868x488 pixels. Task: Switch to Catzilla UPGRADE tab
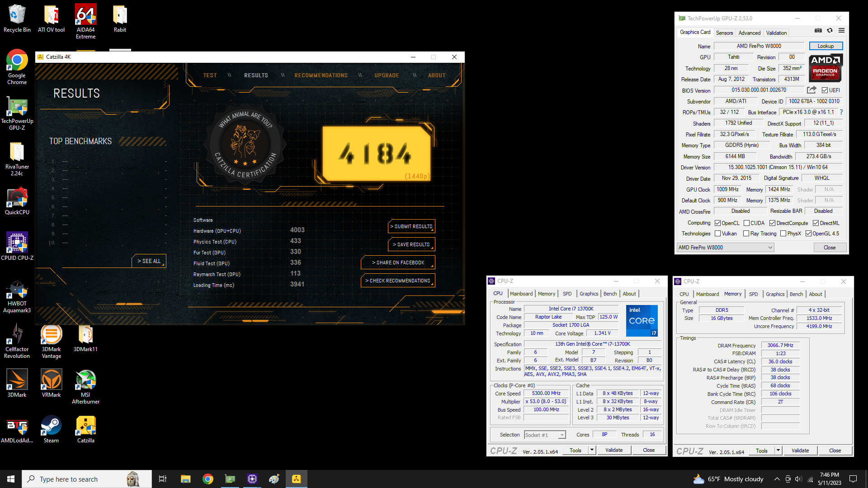click(387, 75)
